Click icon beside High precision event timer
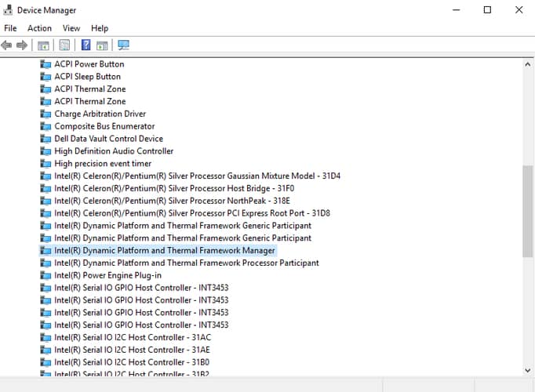The height and width of the screenshot is (392, 535). click(45, 164)
